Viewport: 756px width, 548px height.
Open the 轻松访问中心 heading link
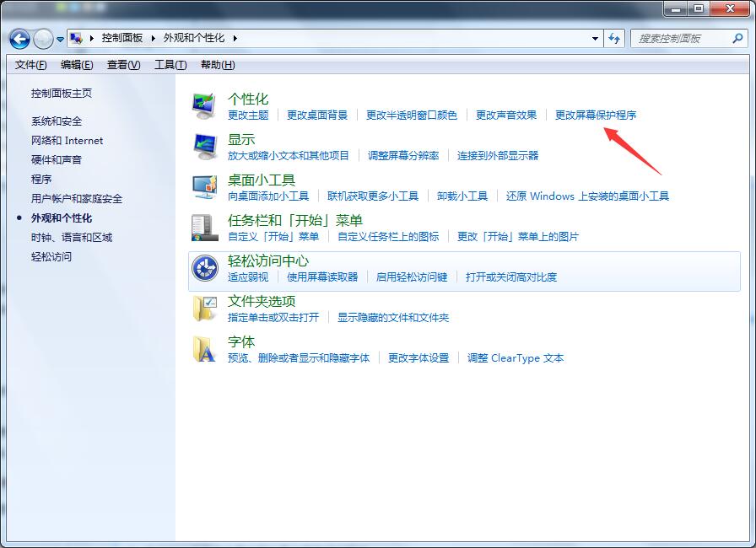pyautogui.click(x=268, y=261)
